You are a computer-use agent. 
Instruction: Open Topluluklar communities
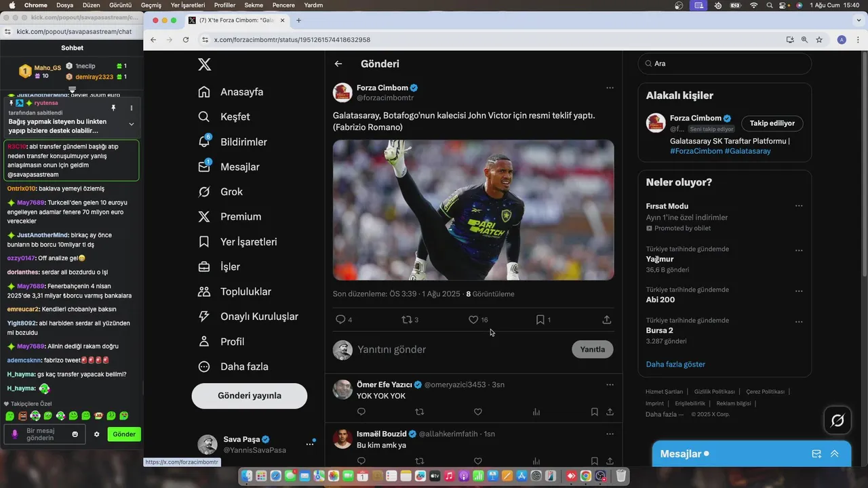coord(235,291)
